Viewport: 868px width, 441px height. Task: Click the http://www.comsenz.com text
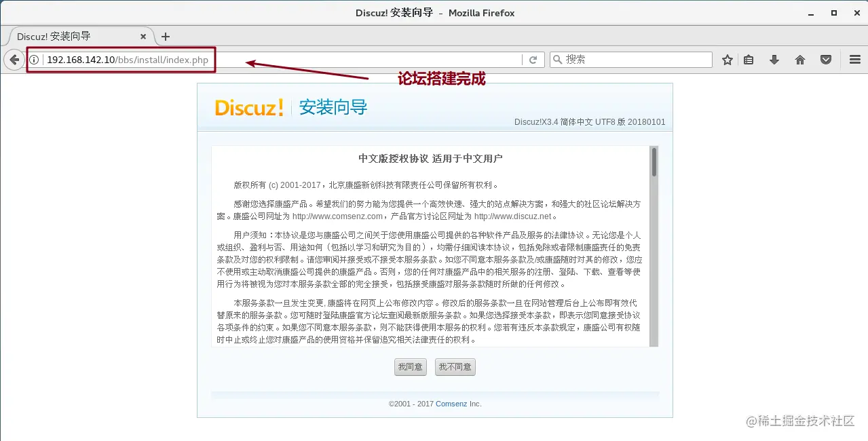pyautogui.click(x=338, y=216)
